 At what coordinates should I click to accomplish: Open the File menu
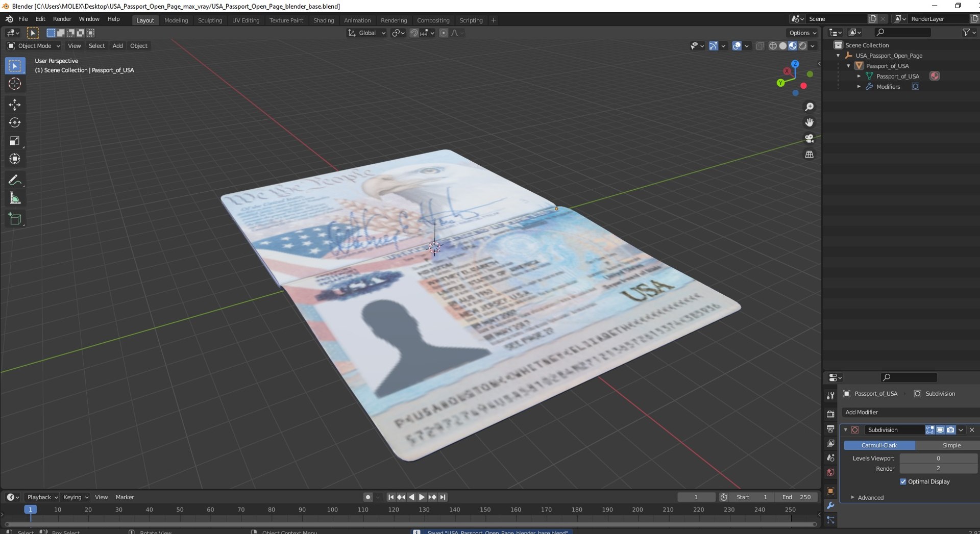tap(23, 19)
